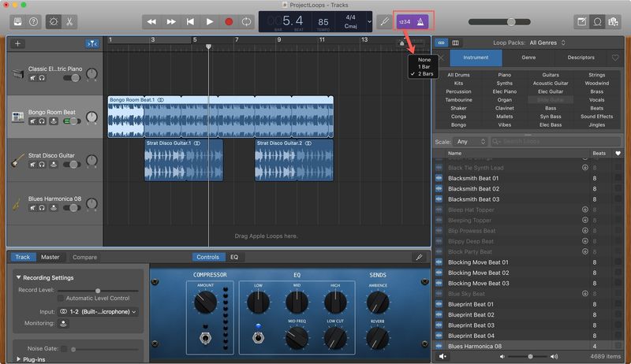Enable Automatic Level Control checkbox
Image resolution: width=631 pixels, height=364 pixels.
[61, 298]
